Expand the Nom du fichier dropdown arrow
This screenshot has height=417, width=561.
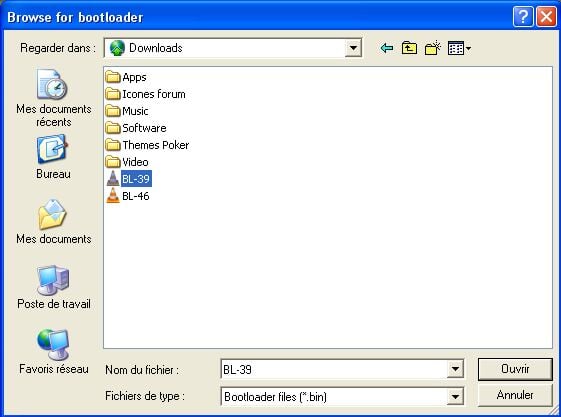[455, 369]
